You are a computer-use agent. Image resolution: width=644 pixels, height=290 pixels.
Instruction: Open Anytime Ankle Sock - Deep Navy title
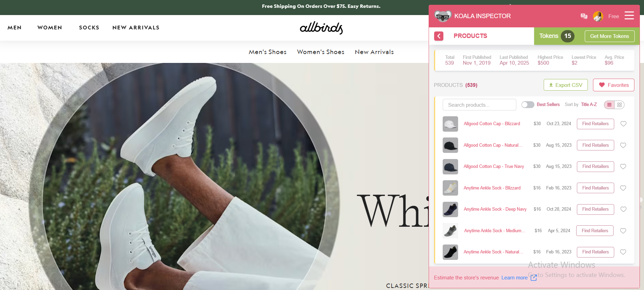(495, 209)
